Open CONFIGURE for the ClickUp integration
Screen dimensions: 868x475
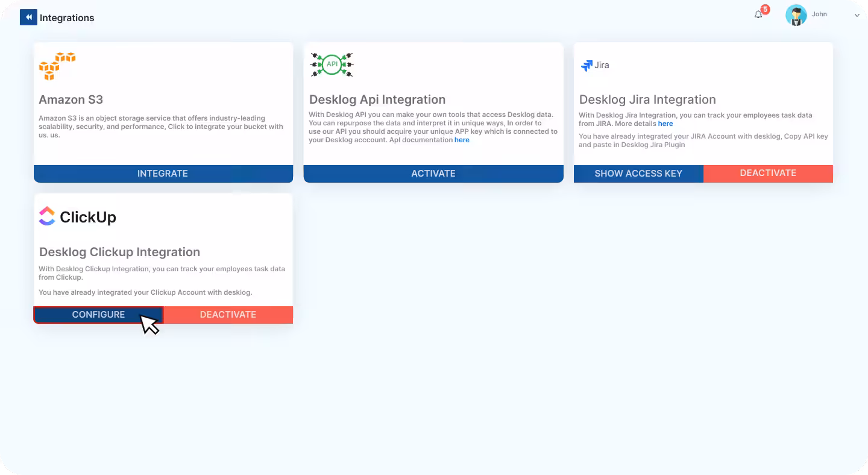coord(98,315)
